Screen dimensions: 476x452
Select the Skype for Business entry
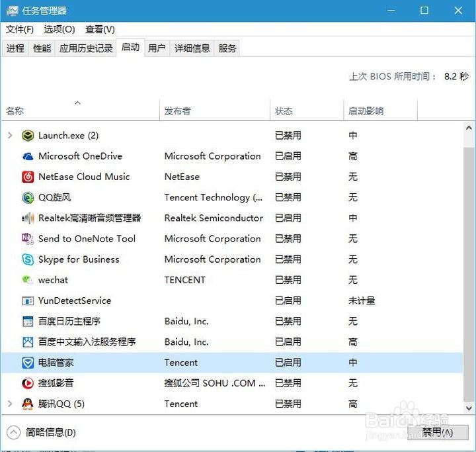point(79,259)
